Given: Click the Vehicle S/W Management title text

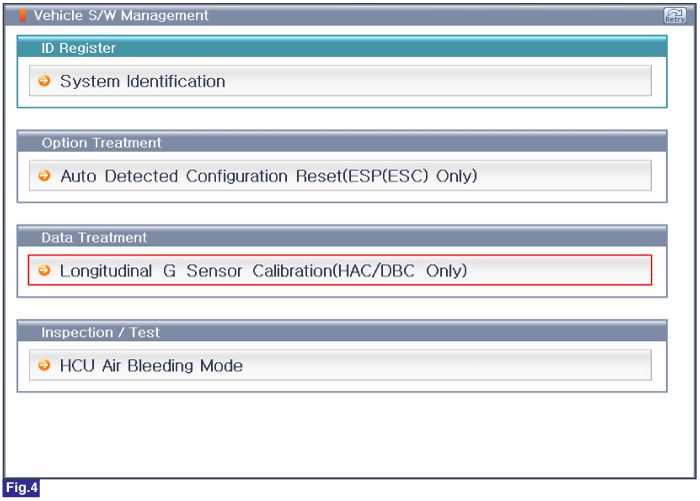Looking at the screenshot, I should (x=121, y=16).
